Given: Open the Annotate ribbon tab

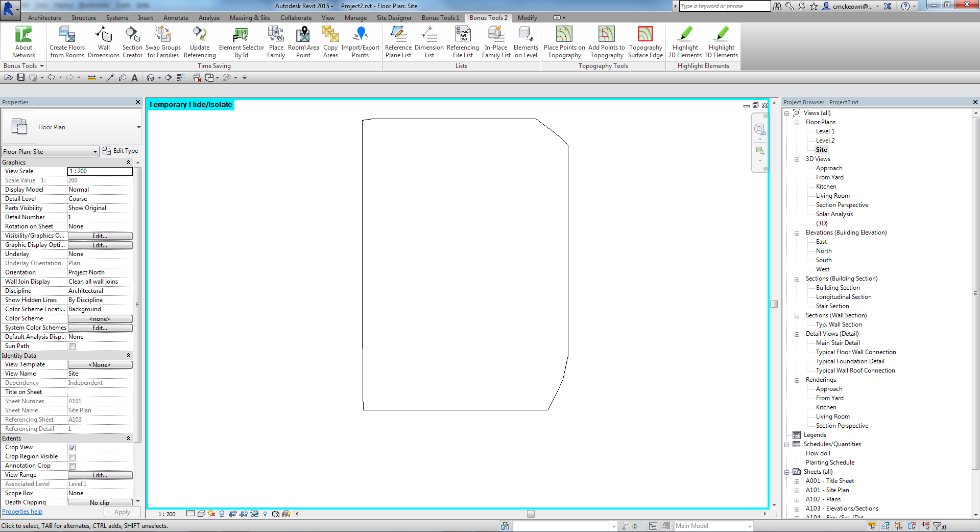Looking at the screenshot, I should [176, 17].
